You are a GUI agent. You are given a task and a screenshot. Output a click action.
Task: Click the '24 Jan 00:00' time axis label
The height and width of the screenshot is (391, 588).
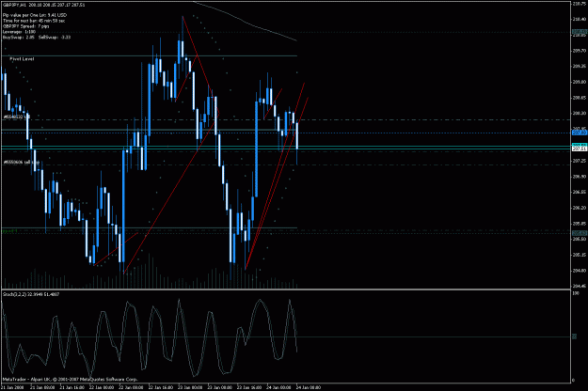[x=279, y=387]
